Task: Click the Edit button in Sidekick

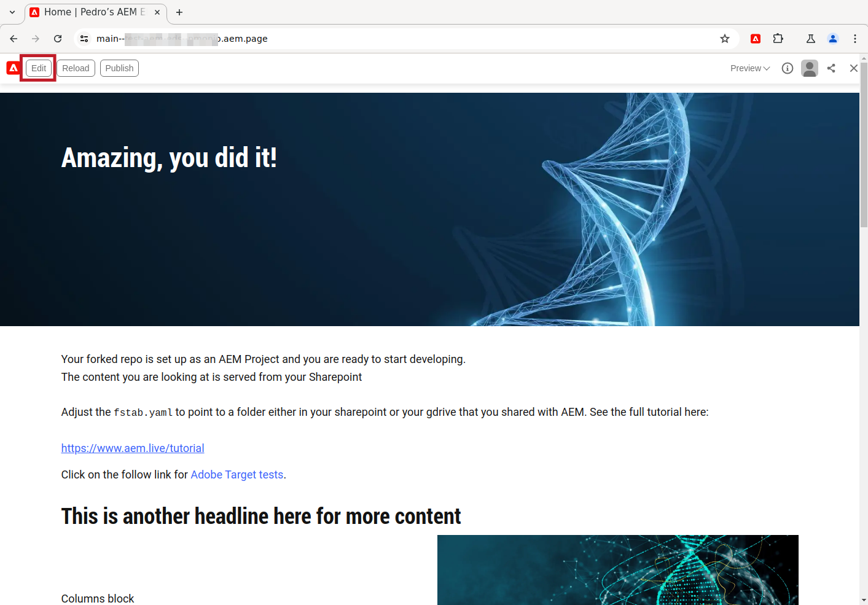Action: pos(39,68)
